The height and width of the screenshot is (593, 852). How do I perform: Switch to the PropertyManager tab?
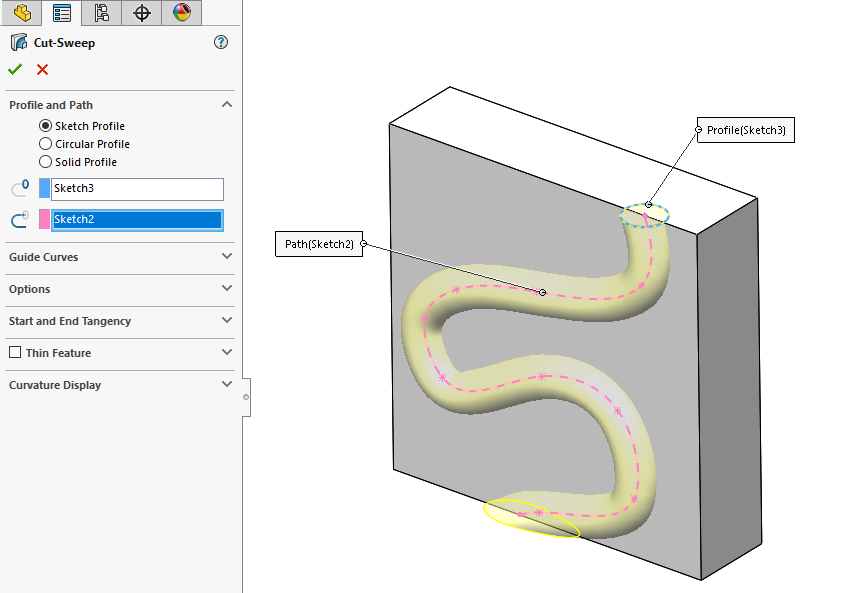point(61,13)
